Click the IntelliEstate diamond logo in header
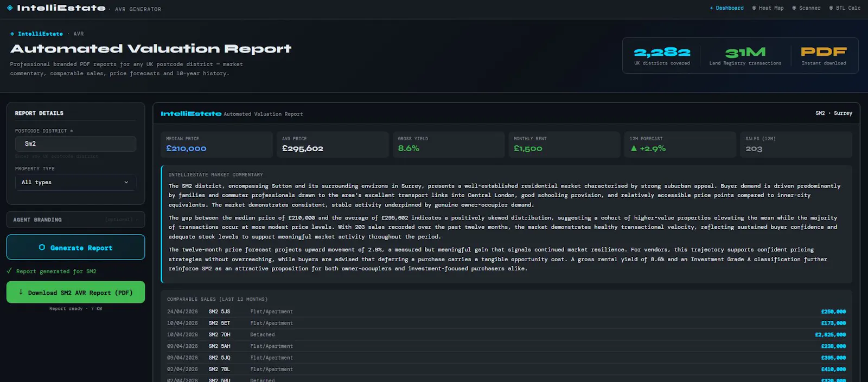The width and height of the screenshot is (868, 382). 10,8
